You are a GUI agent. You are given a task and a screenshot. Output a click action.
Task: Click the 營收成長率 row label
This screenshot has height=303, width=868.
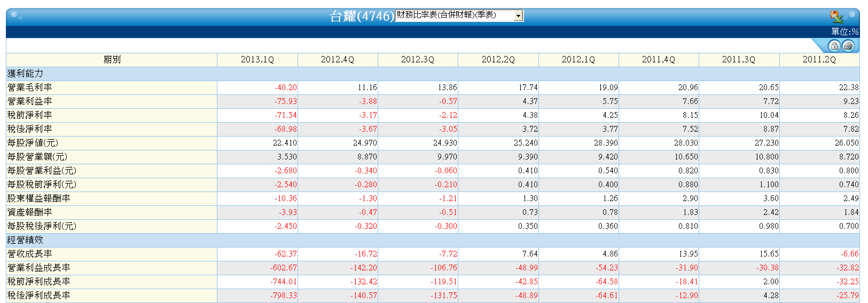30,254
